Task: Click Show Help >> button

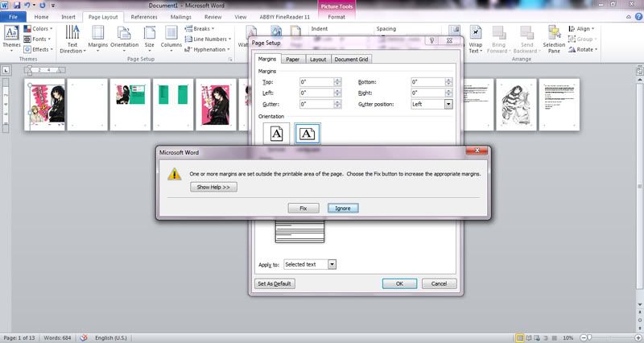Action: [x=213, y=187]
